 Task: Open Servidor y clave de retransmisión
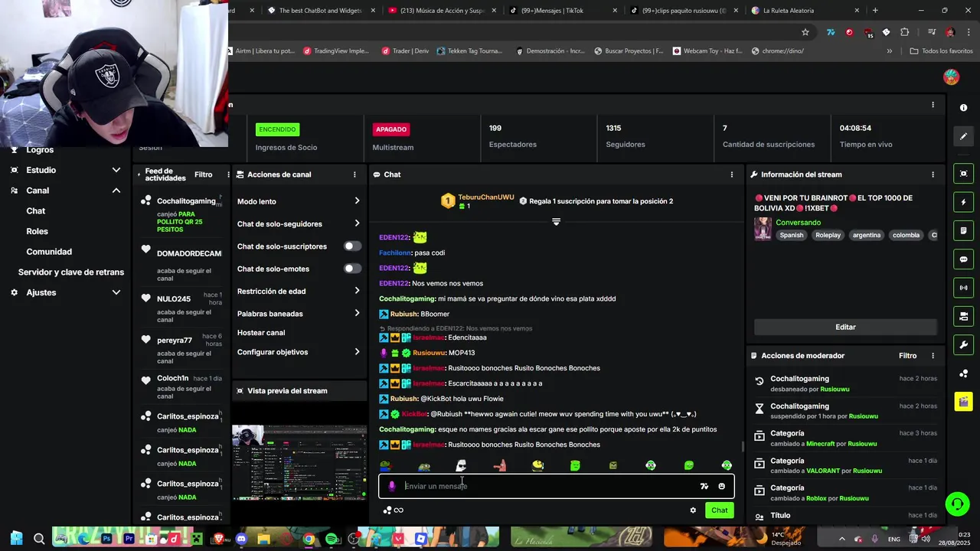click(x=71, y=272)
